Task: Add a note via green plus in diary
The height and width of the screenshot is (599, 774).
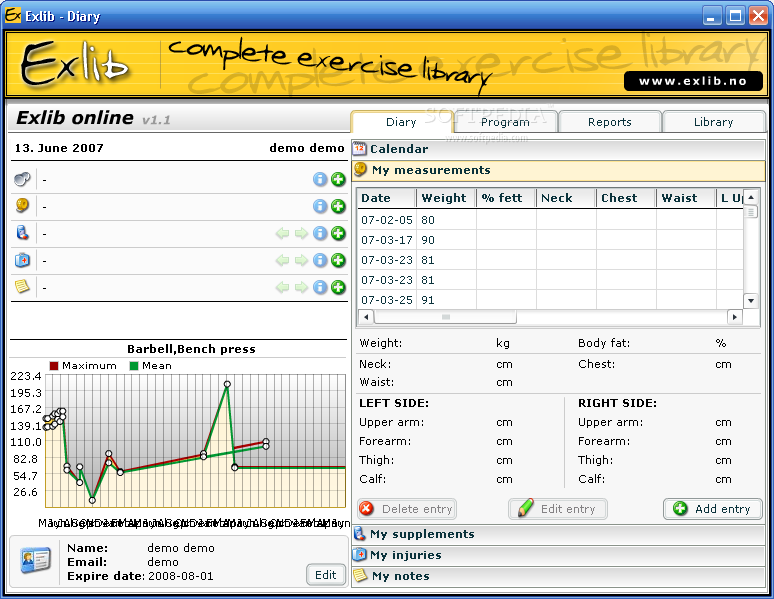Action: pyautogui.click(x=338, y=287)
